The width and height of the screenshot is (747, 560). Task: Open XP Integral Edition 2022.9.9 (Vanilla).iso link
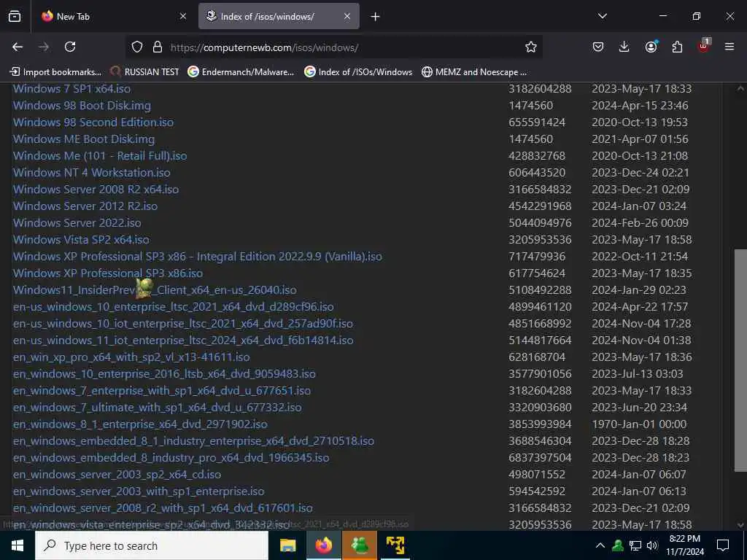(x=197, y=256)
